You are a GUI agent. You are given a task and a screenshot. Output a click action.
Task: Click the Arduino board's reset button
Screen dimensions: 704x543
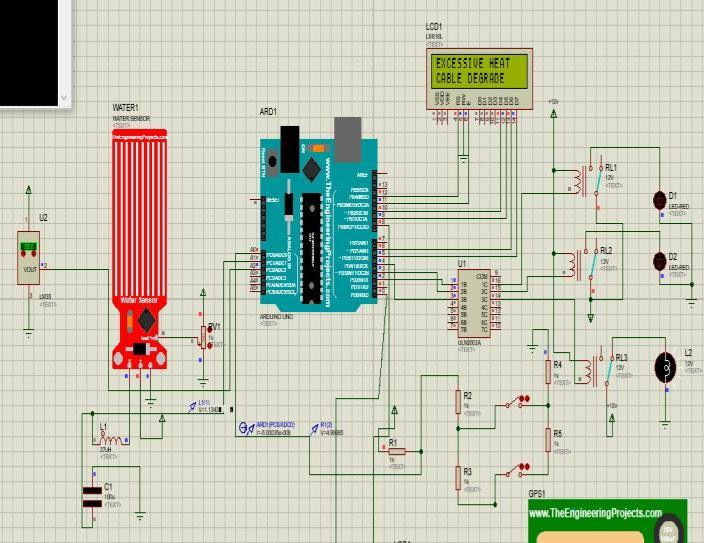pyautogui.click(x=272, y=161)
